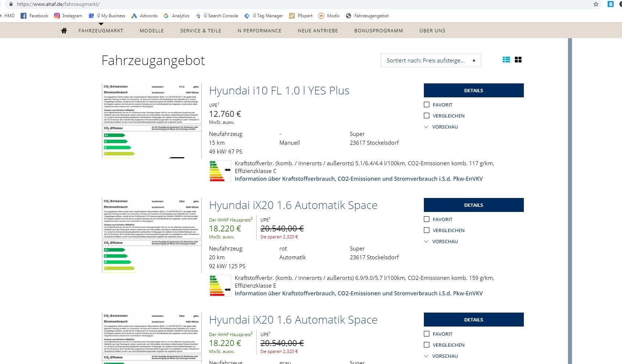Mark second iX20 listing as Favorit
622x364 pixels.
[x=426, y=334]
